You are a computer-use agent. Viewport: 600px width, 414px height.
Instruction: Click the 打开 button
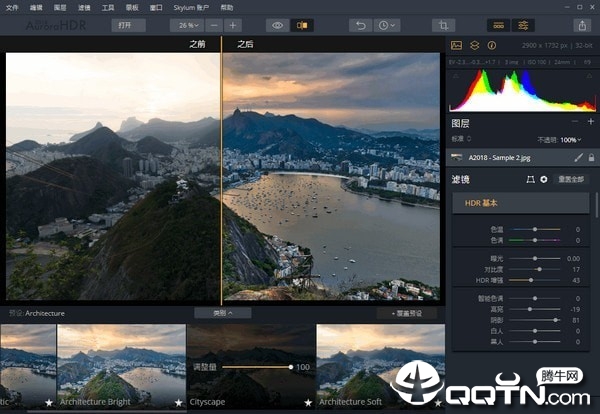click(125, 25)
